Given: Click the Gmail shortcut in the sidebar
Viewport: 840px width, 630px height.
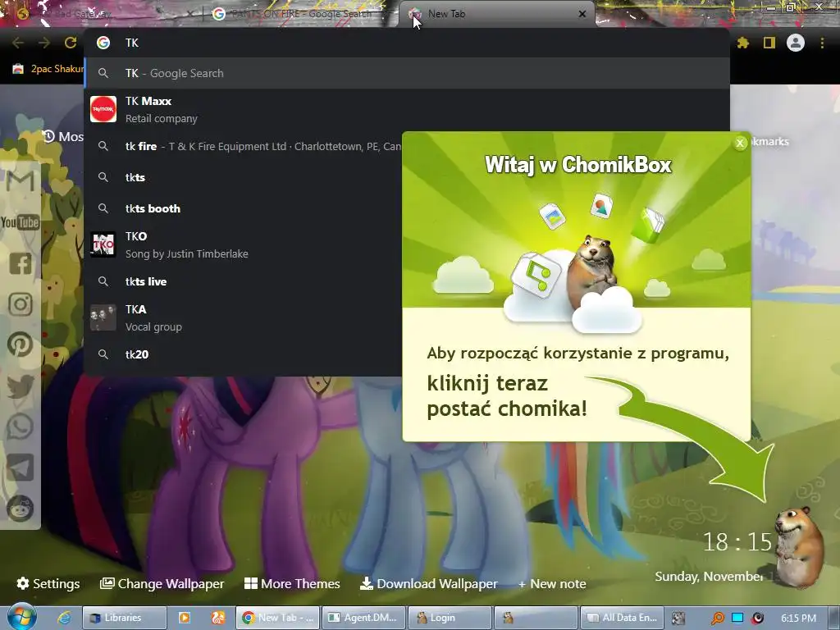Looking at the screenshot, I should 21,181.
